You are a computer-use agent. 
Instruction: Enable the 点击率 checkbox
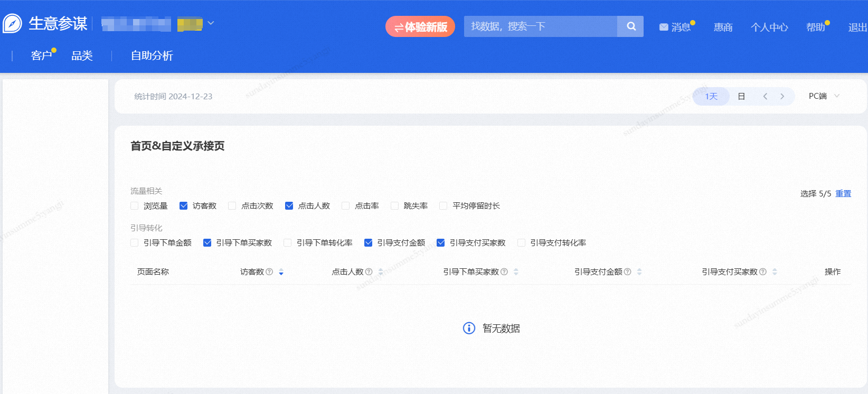coord(345,205)
